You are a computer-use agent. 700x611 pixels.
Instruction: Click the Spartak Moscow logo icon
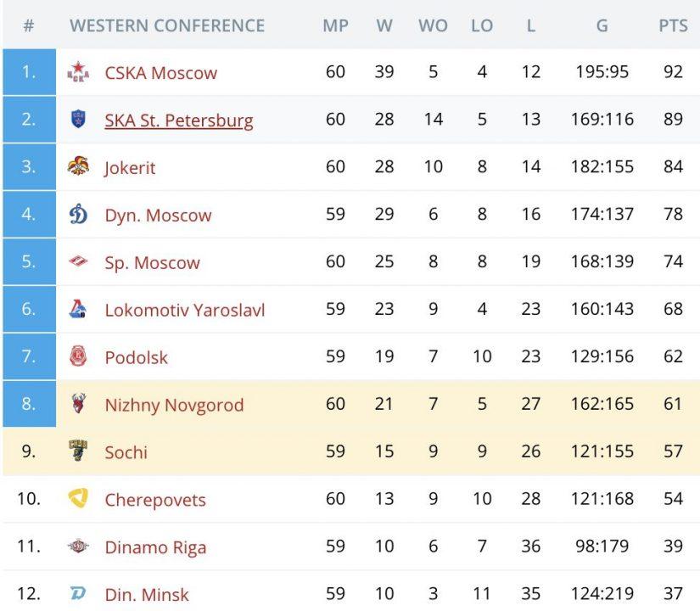pyautogui.click(x=78, y=262)
